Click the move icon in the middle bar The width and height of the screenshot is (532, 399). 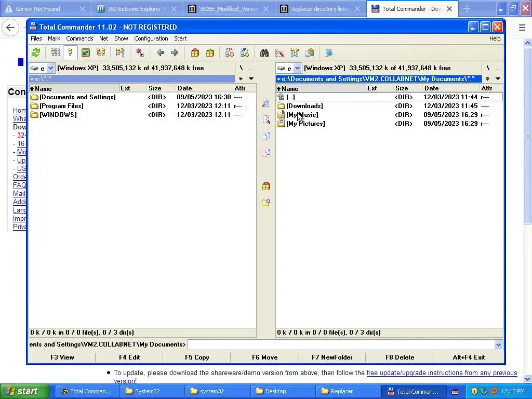(266, 153)
